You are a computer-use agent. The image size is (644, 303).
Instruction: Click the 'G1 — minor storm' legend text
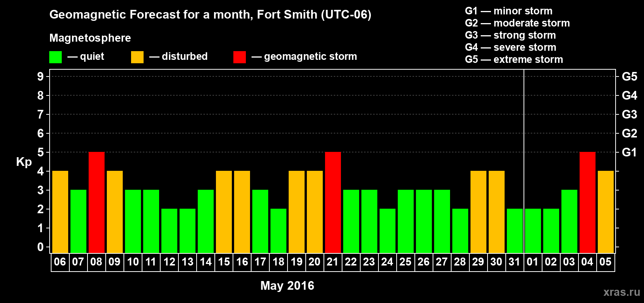(509, 11)
